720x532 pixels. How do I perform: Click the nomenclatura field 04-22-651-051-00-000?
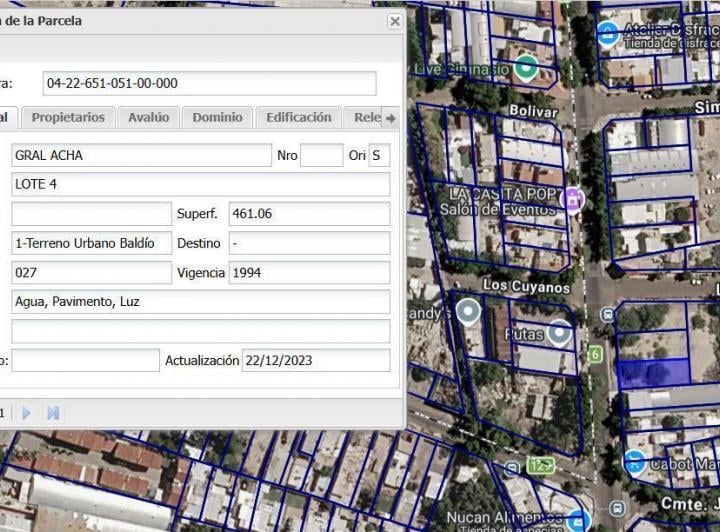coord(209,83)
